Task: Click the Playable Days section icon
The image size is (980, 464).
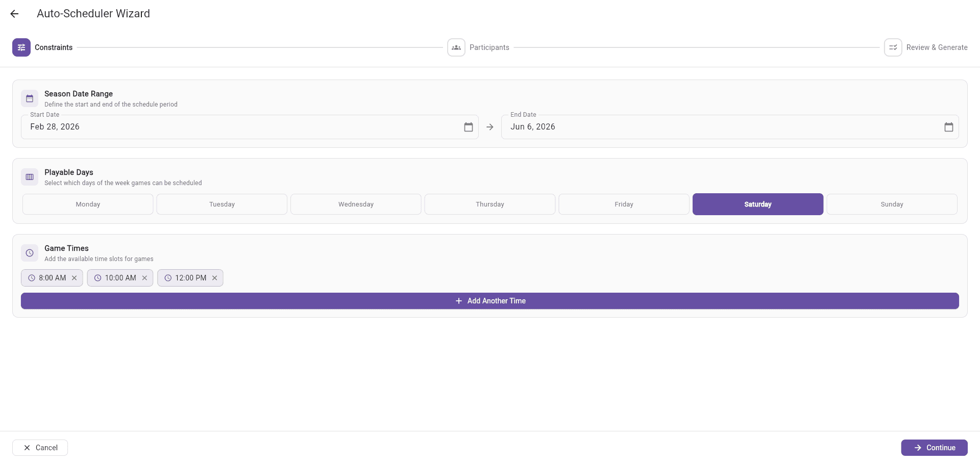Action: (x=30, y=177)
